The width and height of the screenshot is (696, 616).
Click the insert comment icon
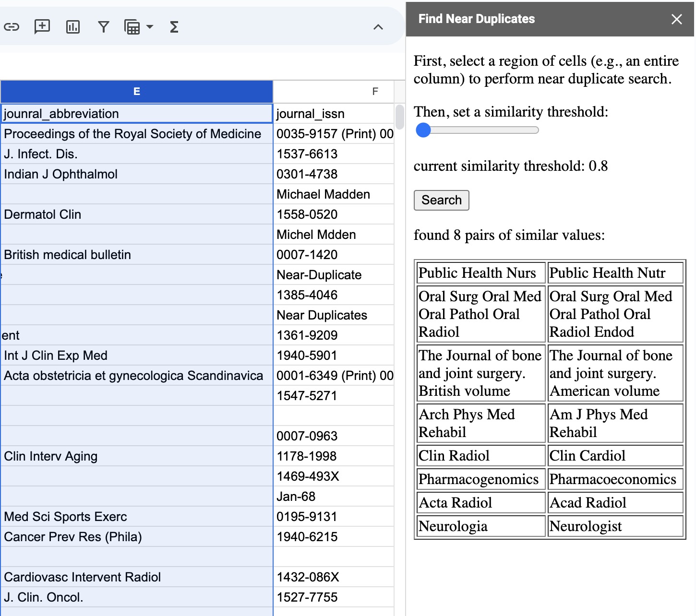(42, 27)
